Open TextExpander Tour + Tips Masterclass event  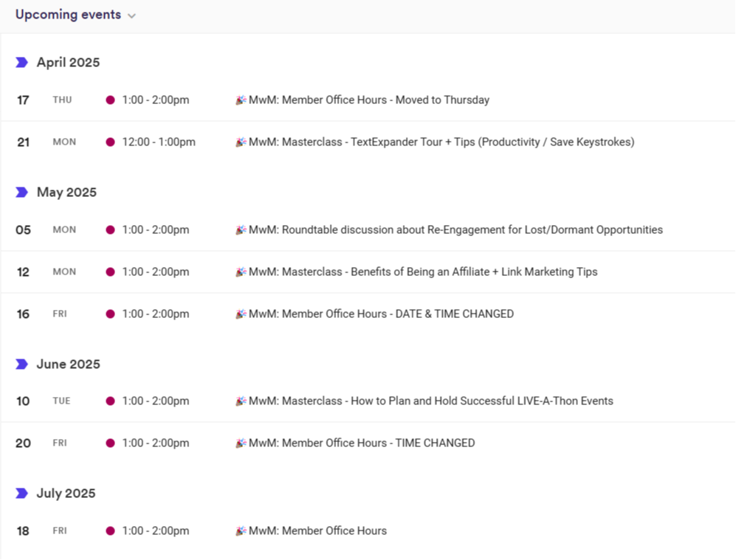pyautogui.click(x=441, y=142)
